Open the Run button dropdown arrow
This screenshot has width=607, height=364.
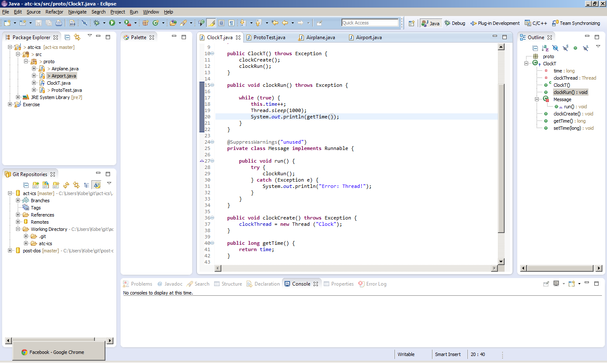[120, 23]
